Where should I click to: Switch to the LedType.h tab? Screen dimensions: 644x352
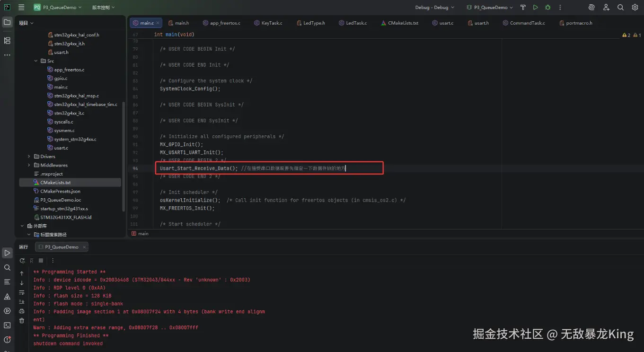tap(311, 23)
